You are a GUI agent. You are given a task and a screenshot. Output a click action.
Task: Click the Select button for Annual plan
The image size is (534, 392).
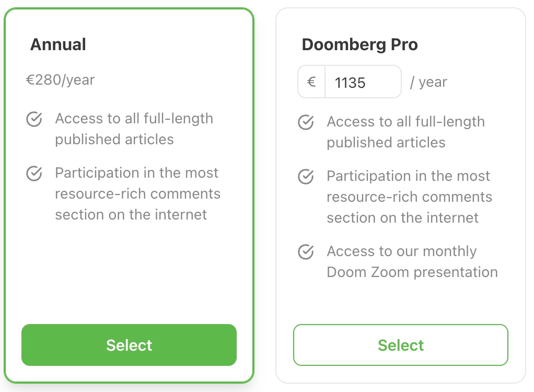click(129, 345)
